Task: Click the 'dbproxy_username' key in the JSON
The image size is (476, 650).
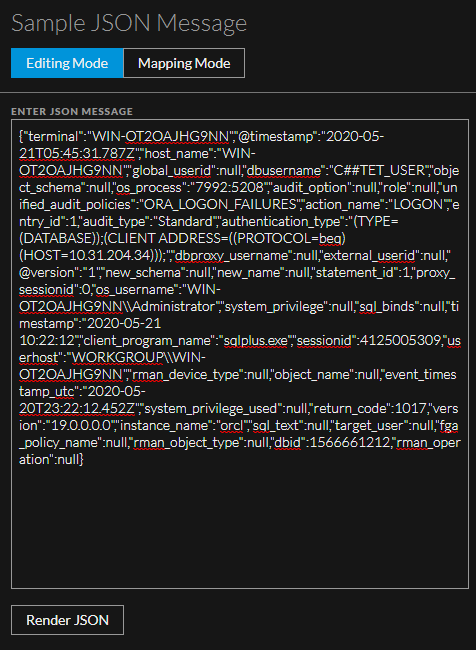Action: [234, 255]
